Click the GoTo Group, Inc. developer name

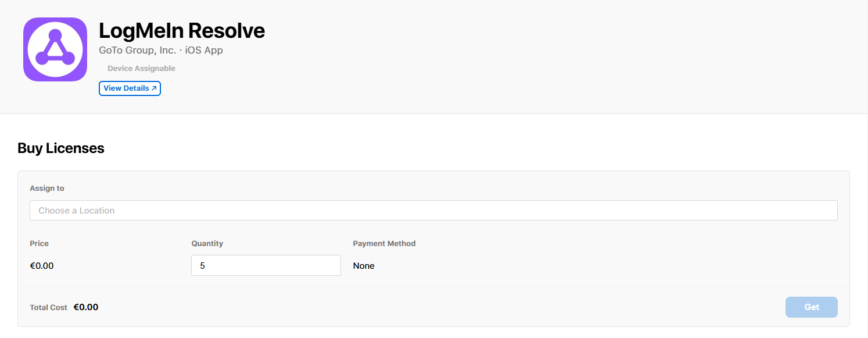click(137, 50)
